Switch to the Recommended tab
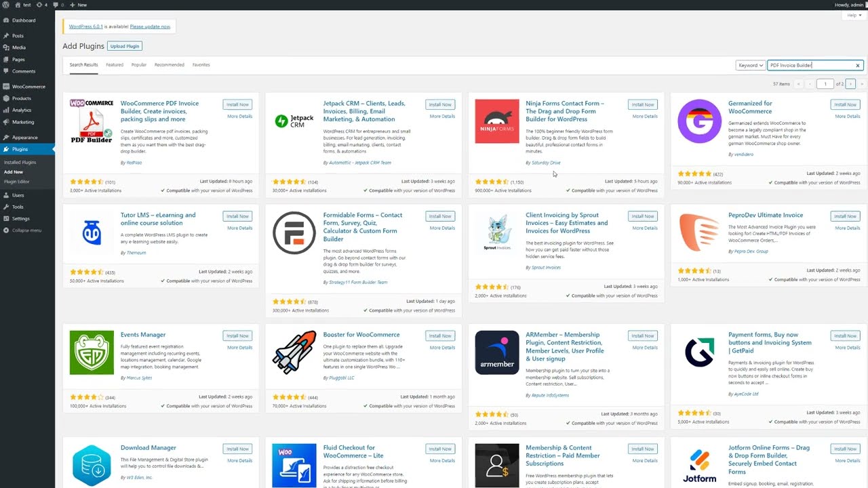This screenshot has width=868, height=488. tap(170, 65)
